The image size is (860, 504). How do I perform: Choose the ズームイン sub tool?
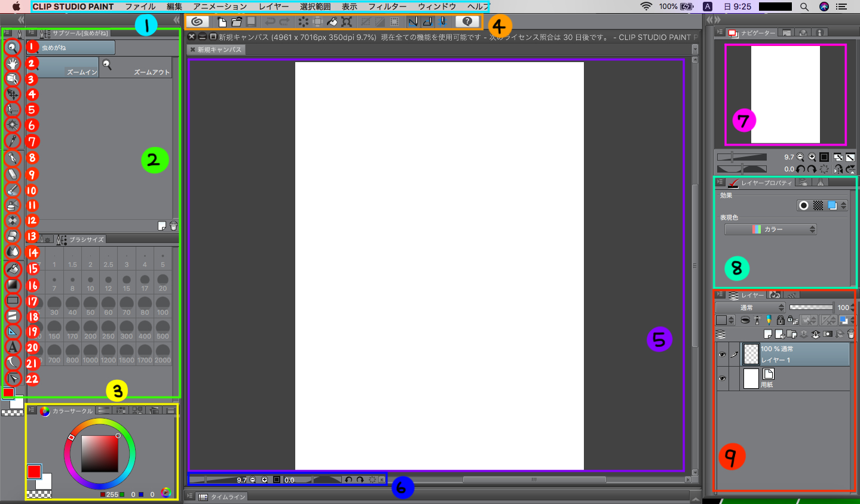[x=63, y=67]
